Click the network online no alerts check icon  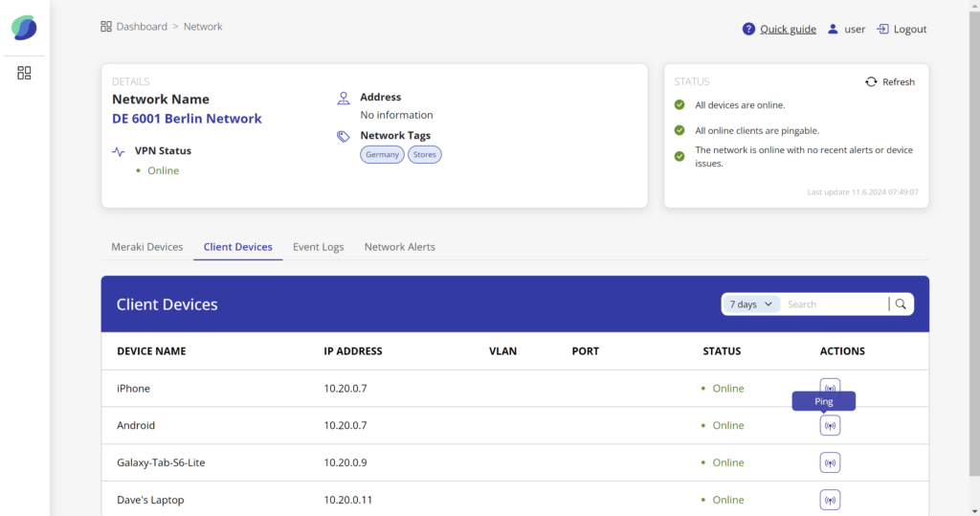[679, 156]
